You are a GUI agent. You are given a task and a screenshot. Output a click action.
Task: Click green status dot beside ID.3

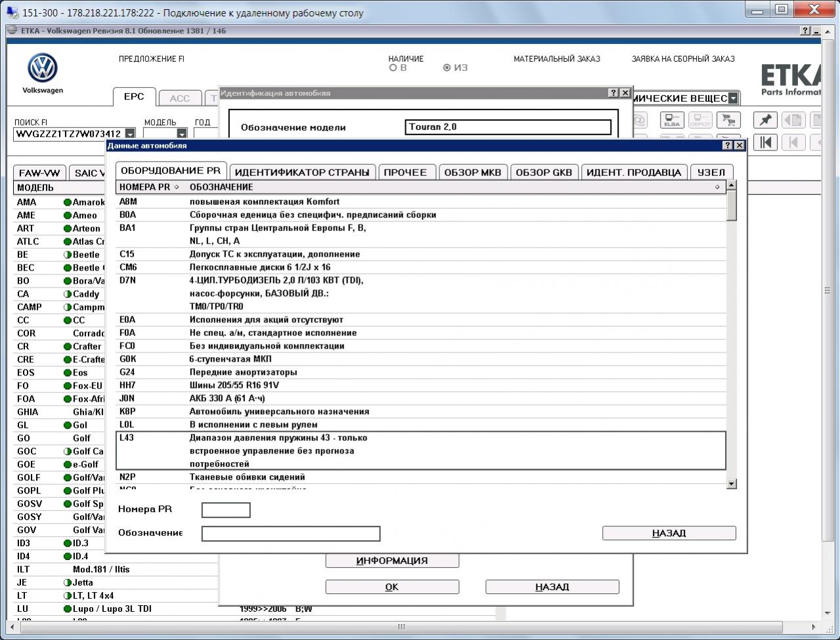pos(67,544)
